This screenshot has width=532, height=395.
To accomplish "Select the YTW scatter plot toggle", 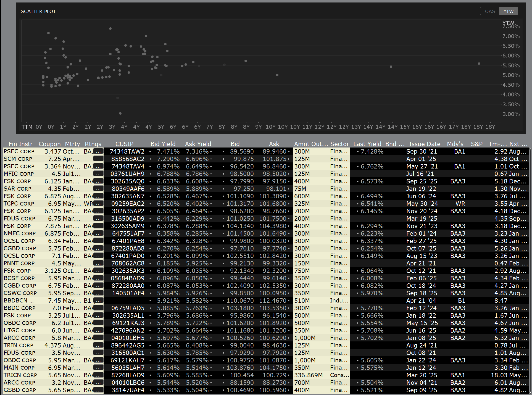I will point(508,11).
